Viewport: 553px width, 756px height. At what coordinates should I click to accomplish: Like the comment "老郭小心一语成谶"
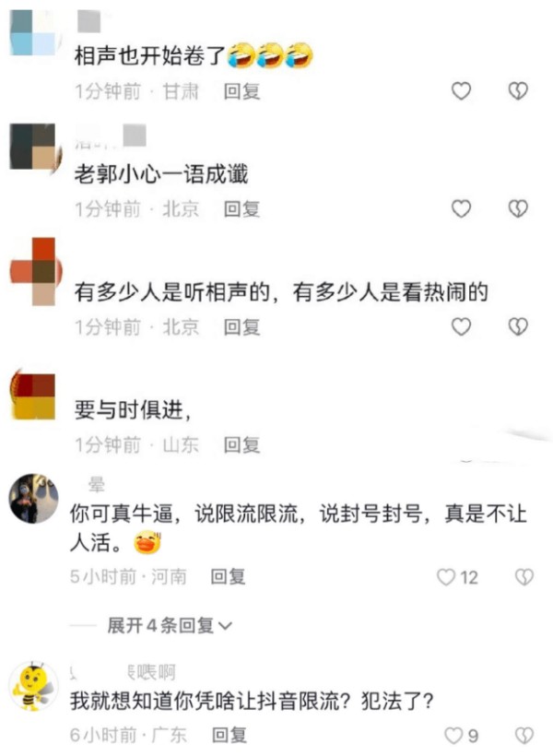pyautogui.click(x=461, y=208)
